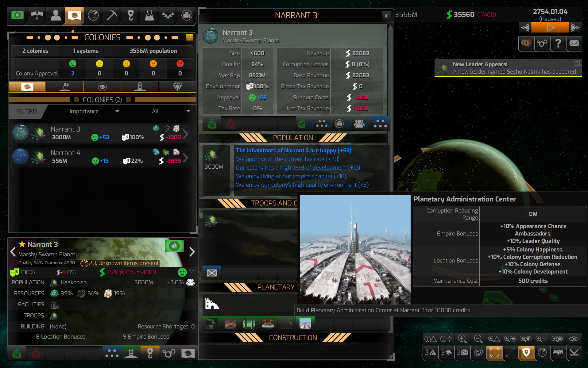Switch to the planets circle tab
Image resolution: width=588 pixels, height=368 pixels.
click(x=102, y=87)
